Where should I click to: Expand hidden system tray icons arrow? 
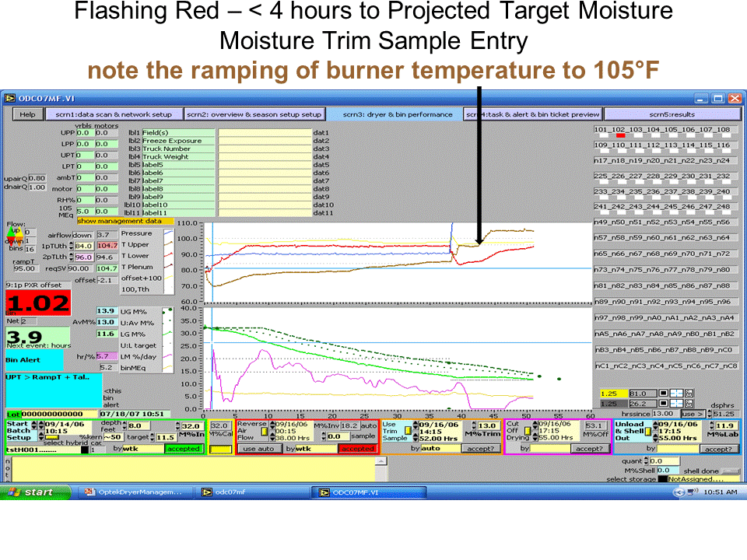(x=679, y=492)
